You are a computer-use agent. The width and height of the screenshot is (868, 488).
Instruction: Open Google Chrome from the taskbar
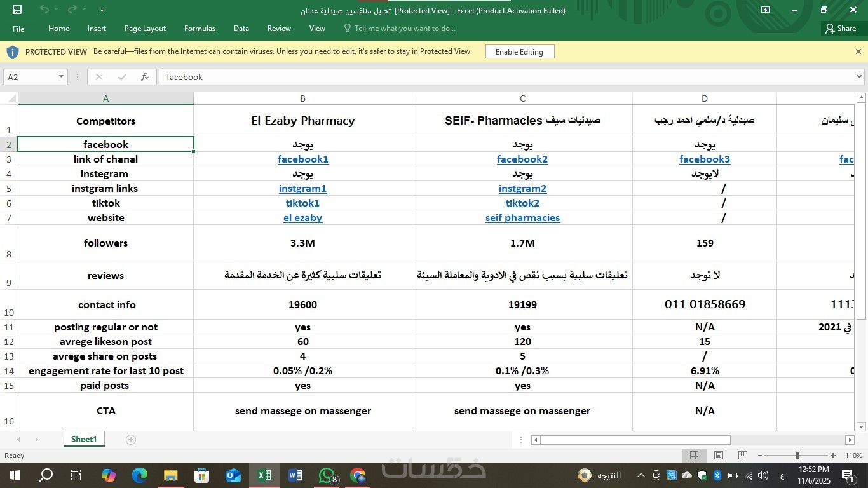click(x=358, y=475)
